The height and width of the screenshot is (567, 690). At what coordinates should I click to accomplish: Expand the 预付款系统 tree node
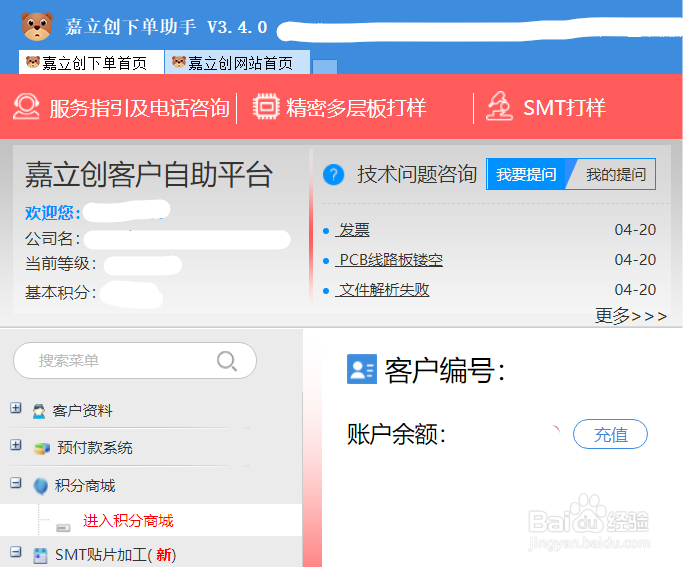(x=16, y=445)
